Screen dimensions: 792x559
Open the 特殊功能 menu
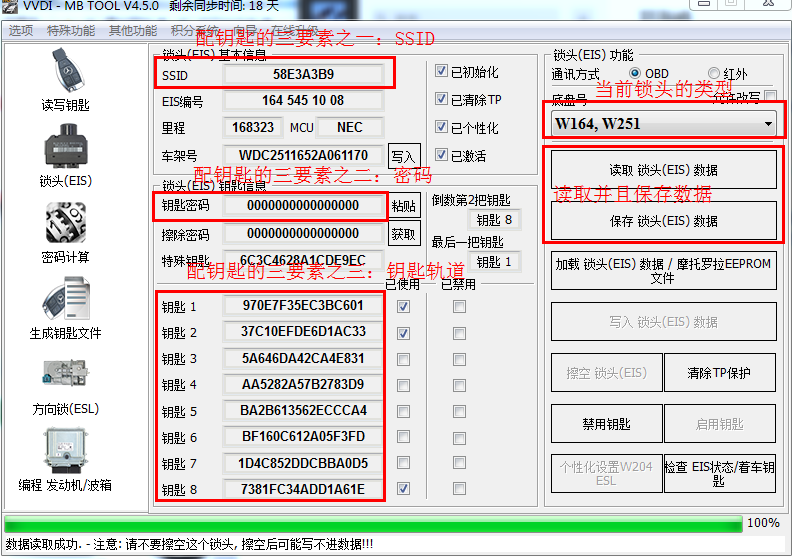[x=71, y=30]
